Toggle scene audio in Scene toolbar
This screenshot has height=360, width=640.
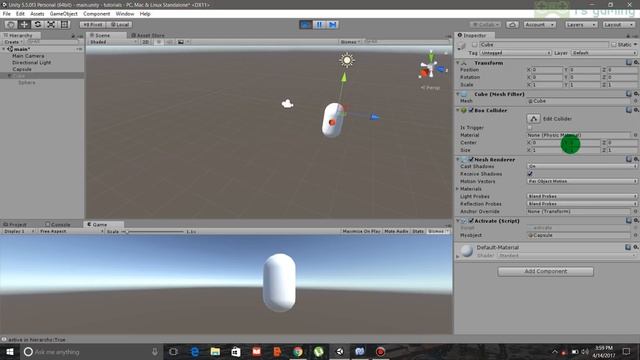click(169, 42)
